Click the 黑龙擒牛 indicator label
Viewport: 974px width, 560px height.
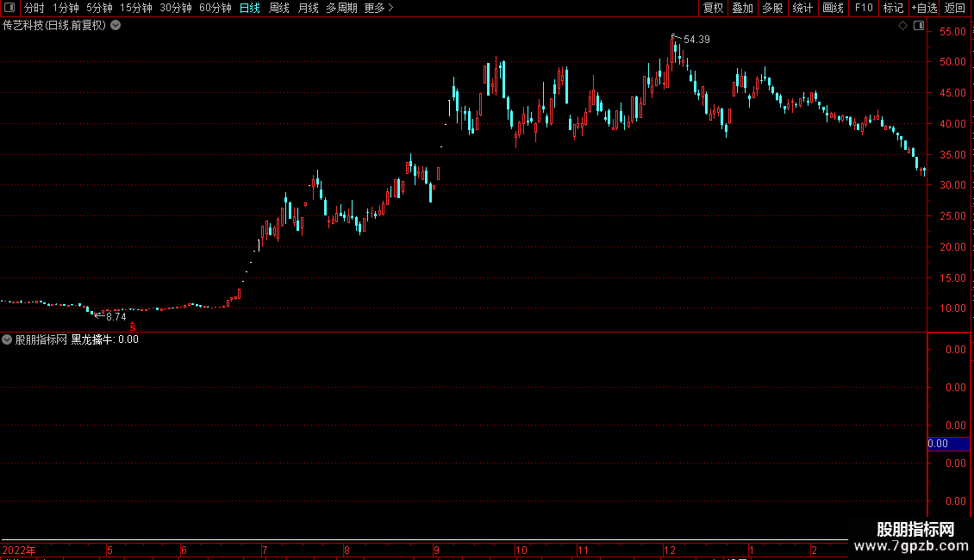click(92, 339)
